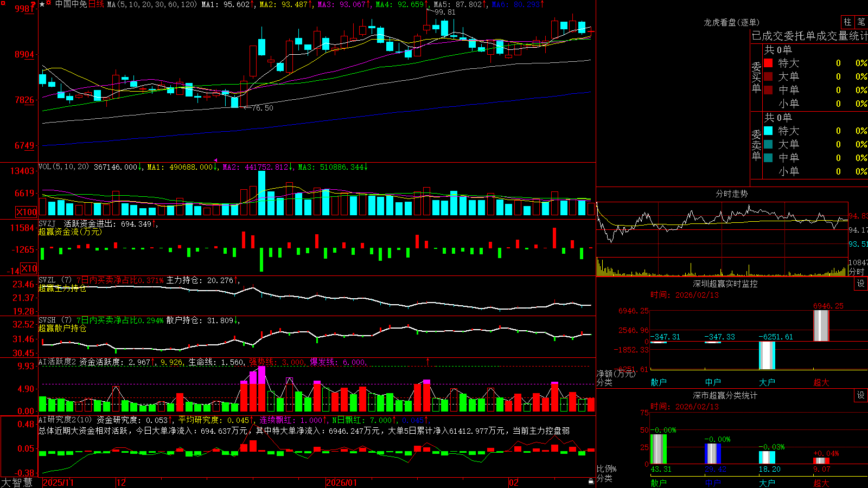The image size is (868, 488).
Task: Click the 2026/01 marker on the timeline
Action: [x=342, y=483]
